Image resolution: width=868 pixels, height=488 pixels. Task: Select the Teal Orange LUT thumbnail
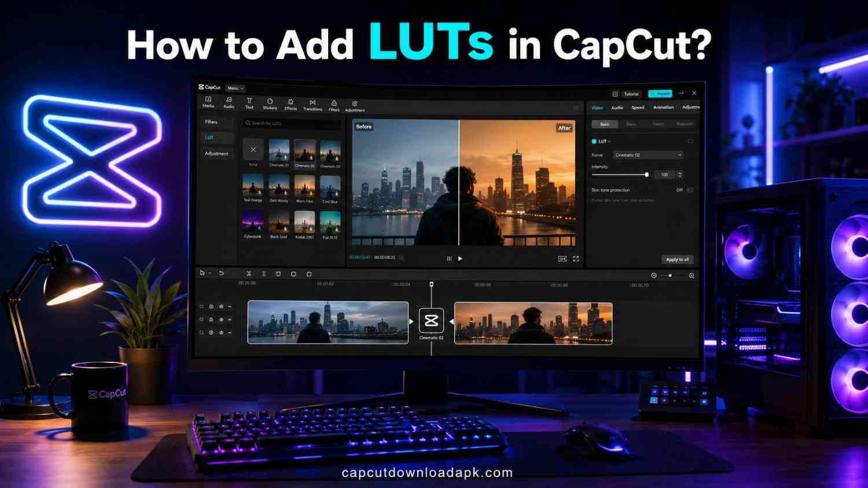253,186
